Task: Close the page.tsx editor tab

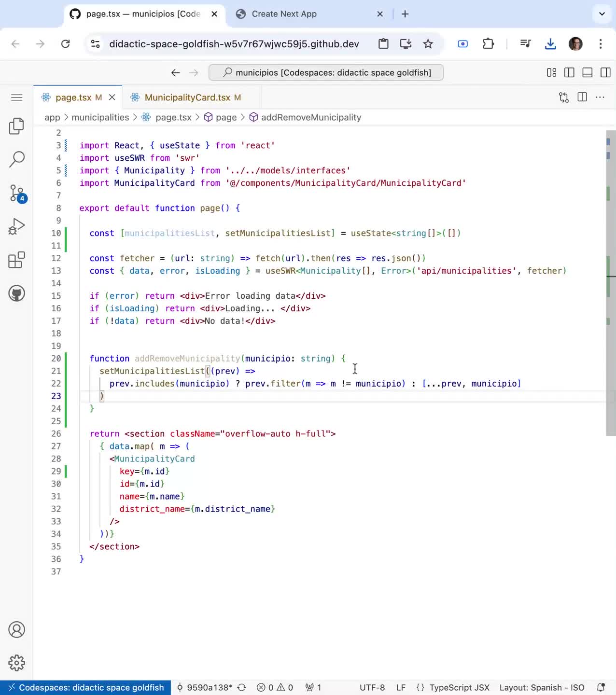Action: click(112, 97)
